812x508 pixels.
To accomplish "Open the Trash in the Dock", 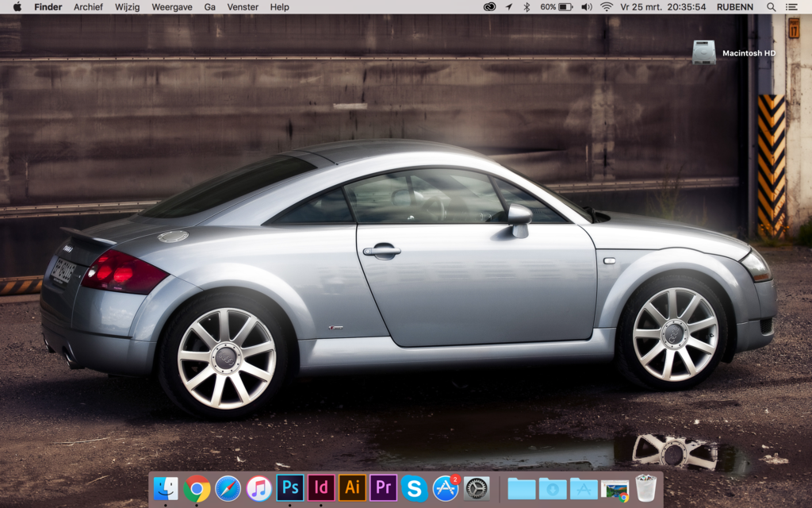I will (x=645, y=488).
